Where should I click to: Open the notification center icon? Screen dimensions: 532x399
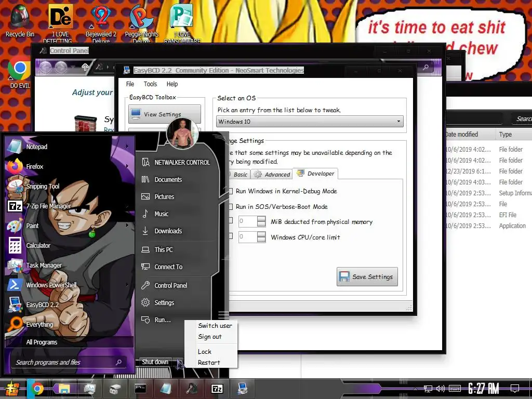[x=515, y=389]
